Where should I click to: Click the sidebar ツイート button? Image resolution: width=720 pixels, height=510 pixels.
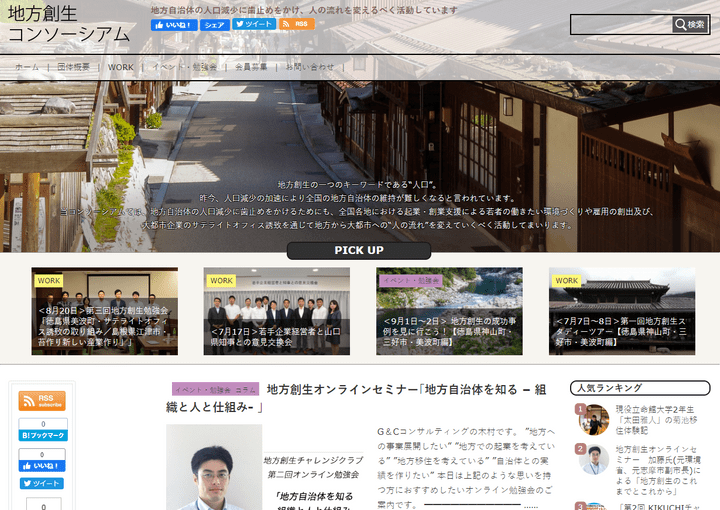[42, 483]
